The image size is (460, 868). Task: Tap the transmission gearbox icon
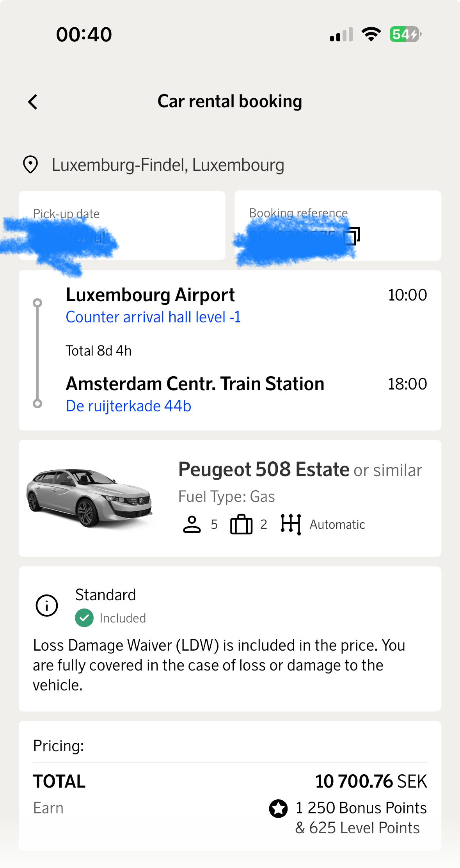coord(291,525)
